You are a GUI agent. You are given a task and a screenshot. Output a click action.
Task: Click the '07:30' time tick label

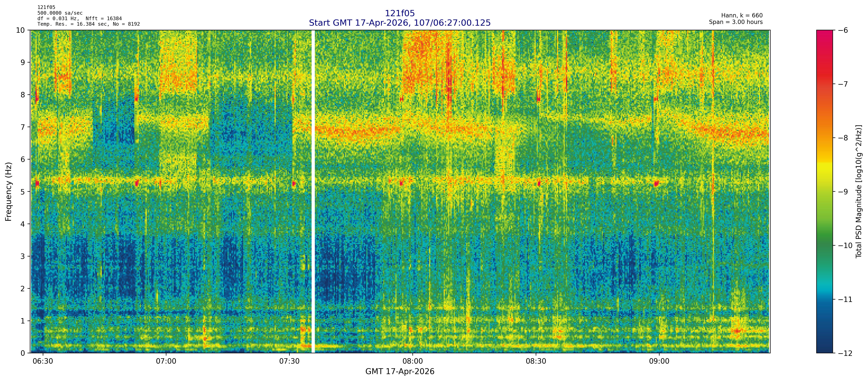click(289, 362)
